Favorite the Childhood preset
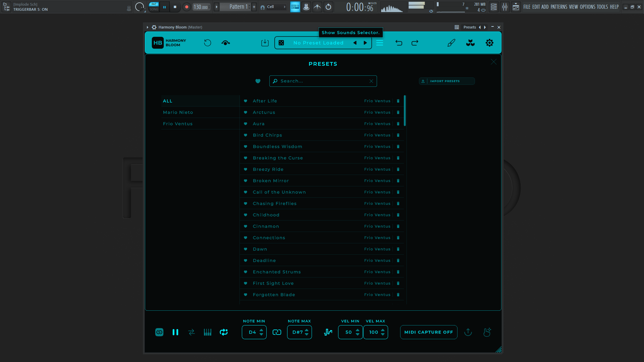This screenshot has height=362, width=644. coord(246,215)
